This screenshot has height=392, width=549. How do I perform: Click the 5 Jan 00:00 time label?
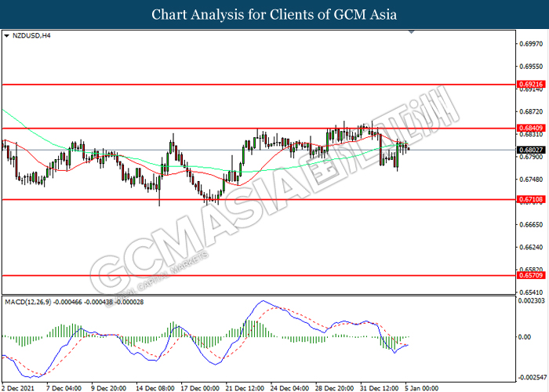tap(422, 388)
